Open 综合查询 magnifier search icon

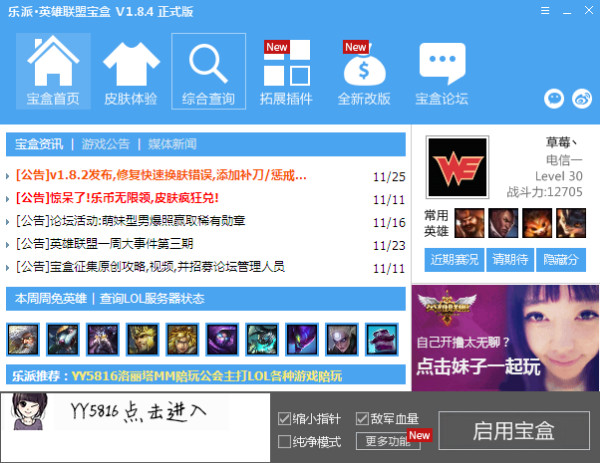[x=208, y=70]
